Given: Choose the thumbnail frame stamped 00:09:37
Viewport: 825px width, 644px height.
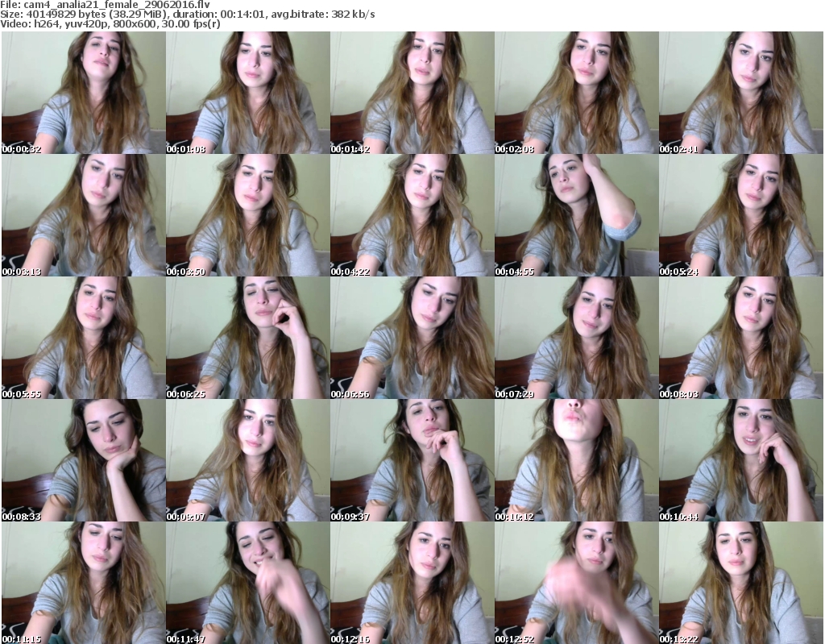Looking at the screenshot, I should pyautogui.click(x=412, y=460).
